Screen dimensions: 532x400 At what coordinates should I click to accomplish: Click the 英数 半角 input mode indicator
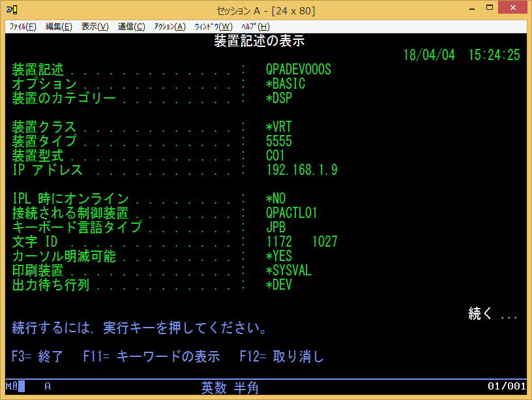click(x=229, y=388)
